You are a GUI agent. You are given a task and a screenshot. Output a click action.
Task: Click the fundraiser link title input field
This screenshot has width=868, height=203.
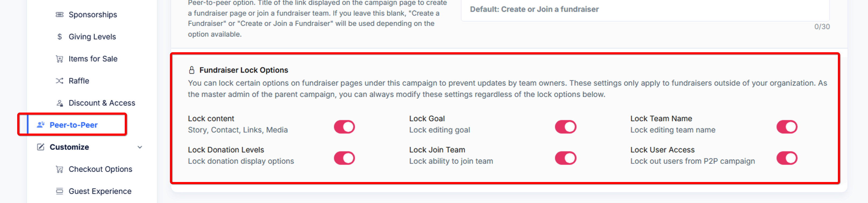tap(645, 9)
